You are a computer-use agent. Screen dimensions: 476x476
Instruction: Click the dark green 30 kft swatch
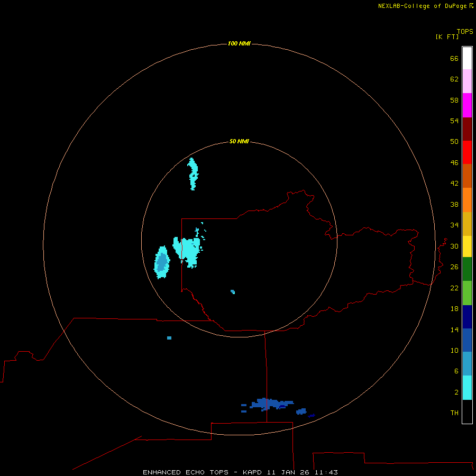pos(467,269)
